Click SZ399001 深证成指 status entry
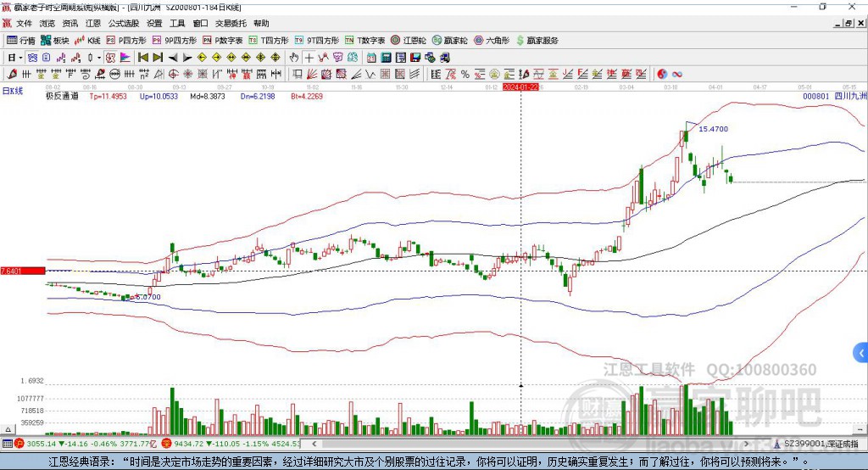This screenshot has height=470, width=868. [817, 444]
